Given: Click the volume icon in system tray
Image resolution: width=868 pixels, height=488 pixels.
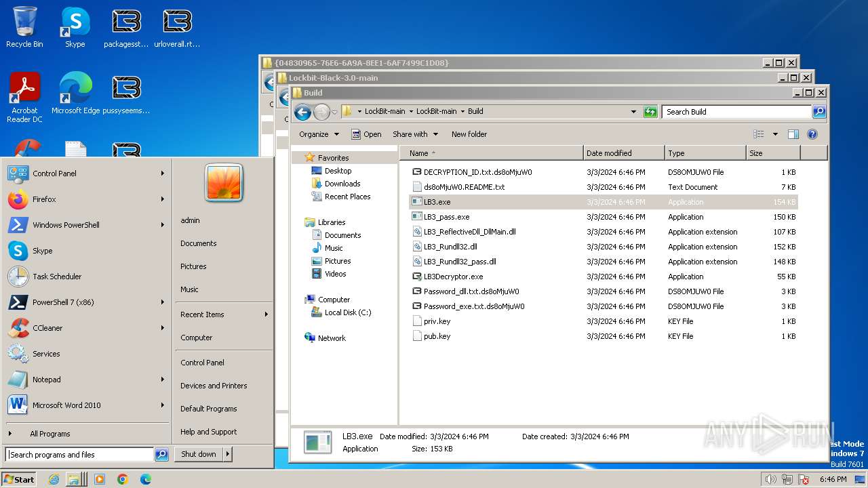Looking at the screenshot, I should point(770,479).
